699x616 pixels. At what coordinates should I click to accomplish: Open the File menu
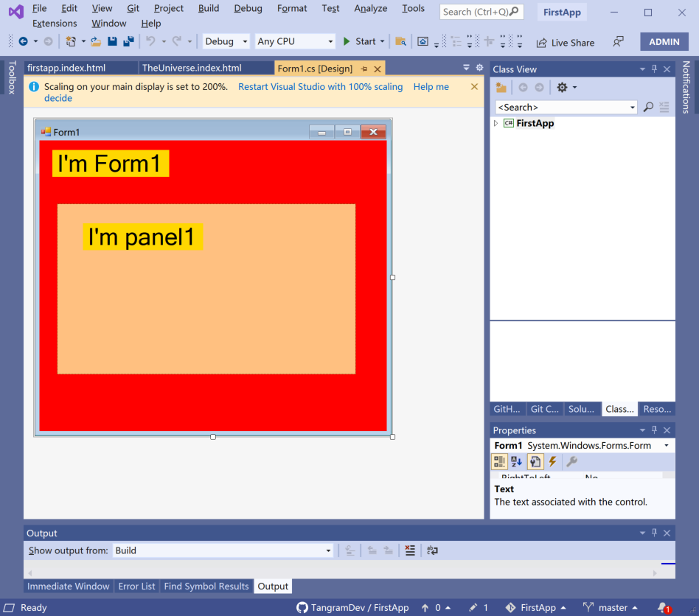tap(39, 8)
